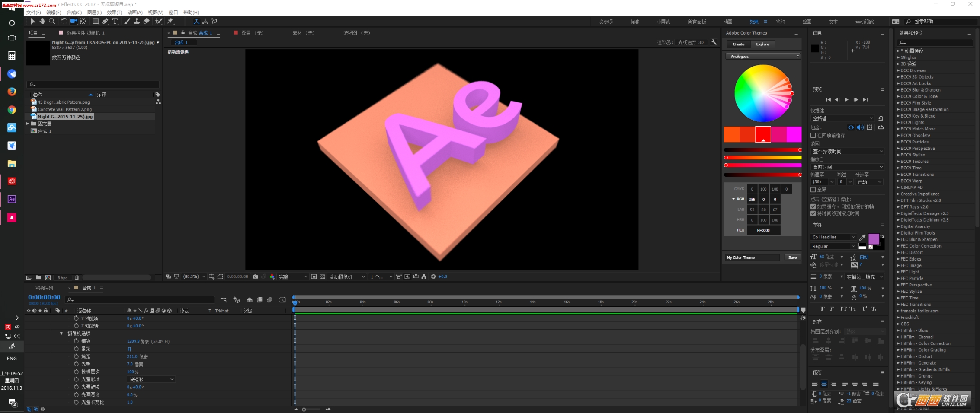Open the 空格键 shortcut dropdown

tap(843, 118)
